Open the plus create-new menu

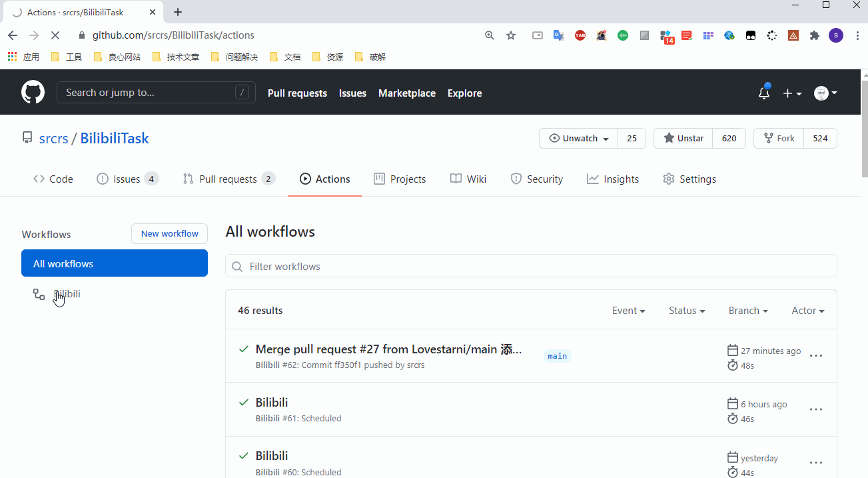tap(792, 93)
